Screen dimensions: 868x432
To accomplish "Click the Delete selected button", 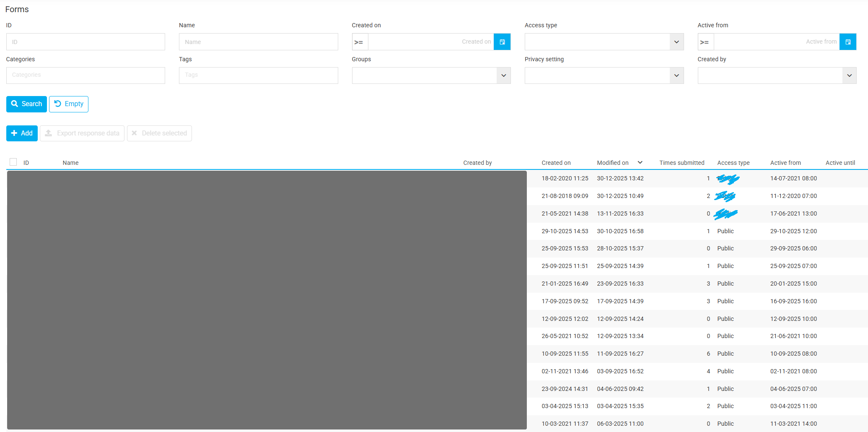I will 159,133.
